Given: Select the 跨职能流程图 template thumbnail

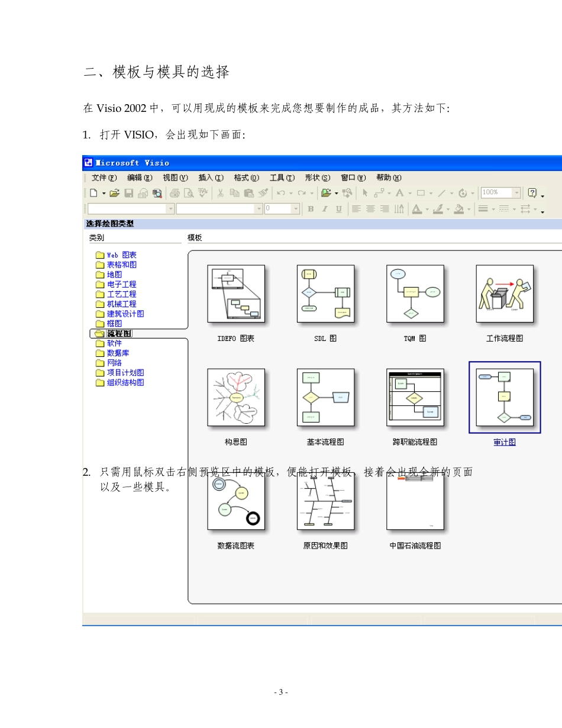Looking at the screenshot, I should pos(415,397).
